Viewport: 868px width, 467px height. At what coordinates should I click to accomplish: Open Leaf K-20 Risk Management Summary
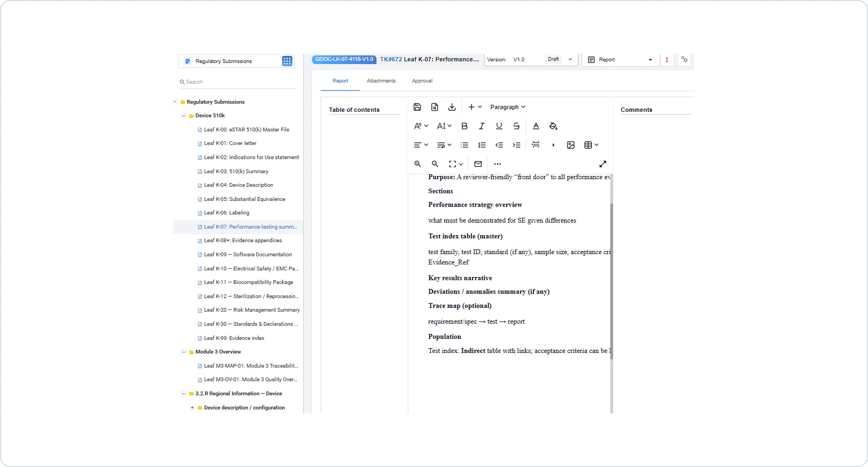pyautogui.click(x=252, y=310)
